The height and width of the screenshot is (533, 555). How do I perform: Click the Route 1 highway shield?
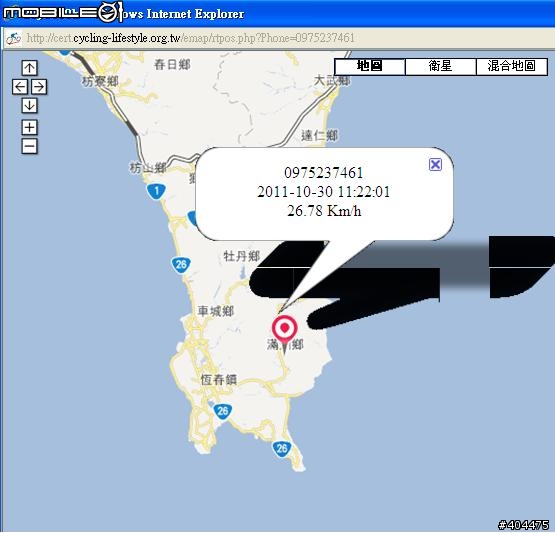tap(156, 191)
